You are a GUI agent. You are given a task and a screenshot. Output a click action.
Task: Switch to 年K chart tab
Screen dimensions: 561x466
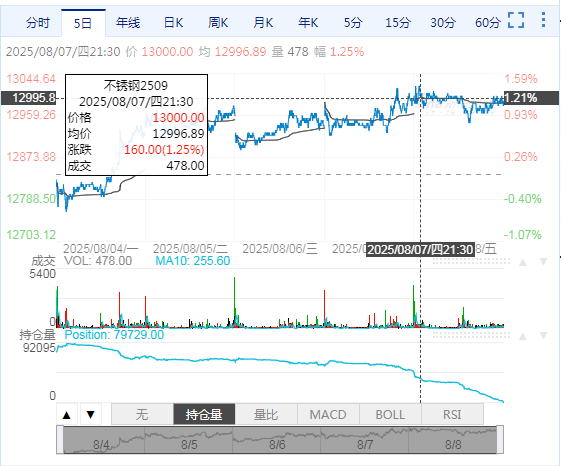pos(308,23)
